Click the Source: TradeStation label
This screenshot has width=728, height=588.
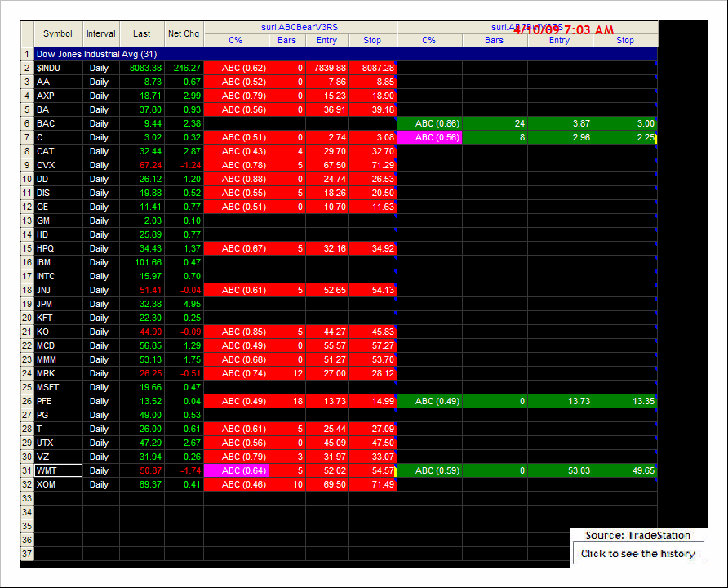click(637, 536)
